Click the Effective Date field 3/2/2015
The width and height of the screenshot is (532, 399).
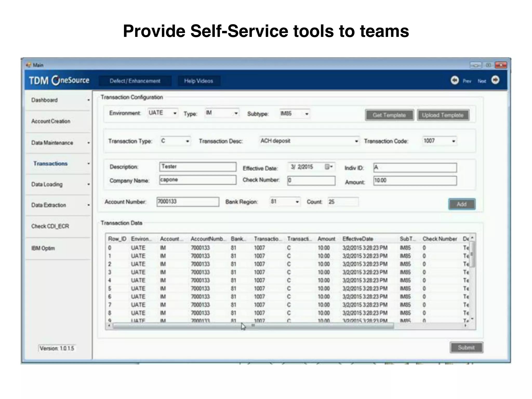[311, 167]
